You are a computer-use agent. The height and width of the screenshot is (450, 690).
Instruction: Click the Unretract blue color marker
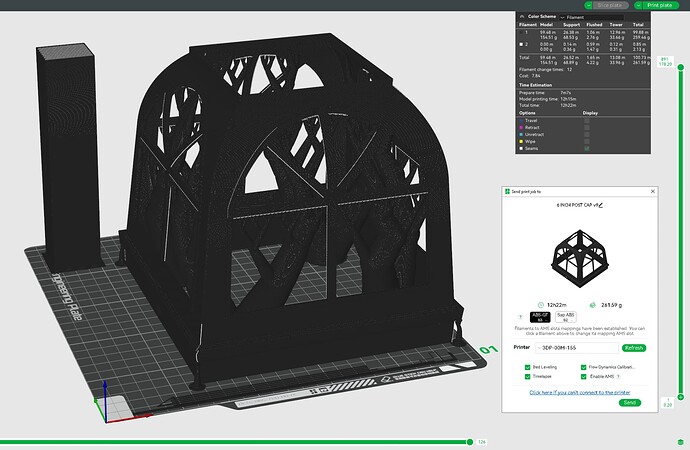coord(521,135)
